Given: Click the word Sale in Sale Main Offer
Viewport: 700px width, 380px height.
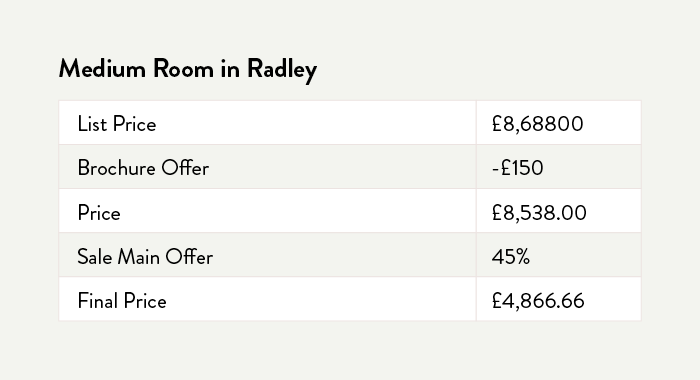Looking at the screenshot, I should point(94,257).
